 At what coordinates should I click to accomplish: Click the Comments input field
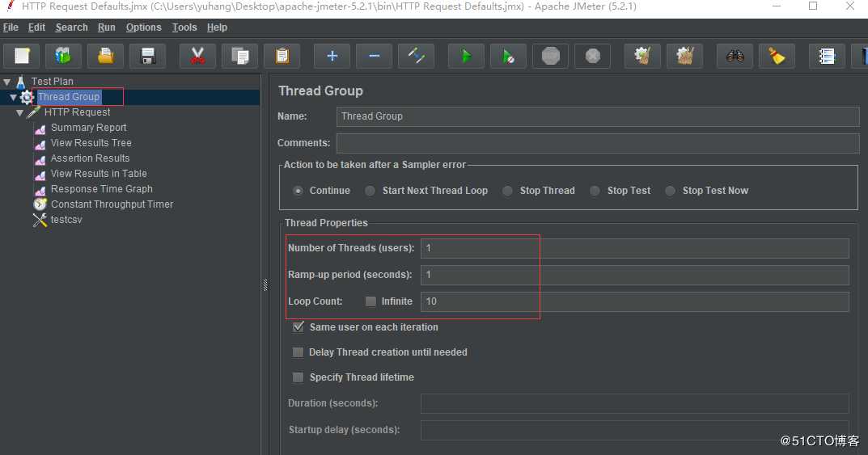point(598,143)
